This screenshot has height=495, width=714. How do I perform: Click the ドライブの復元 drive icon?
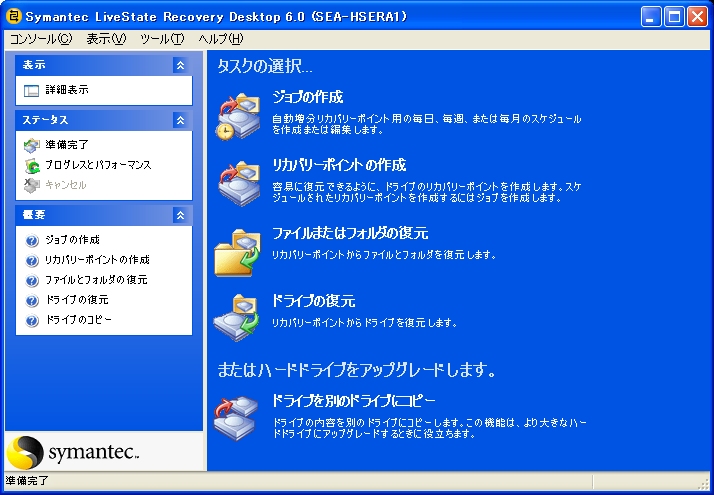(238, 317)
